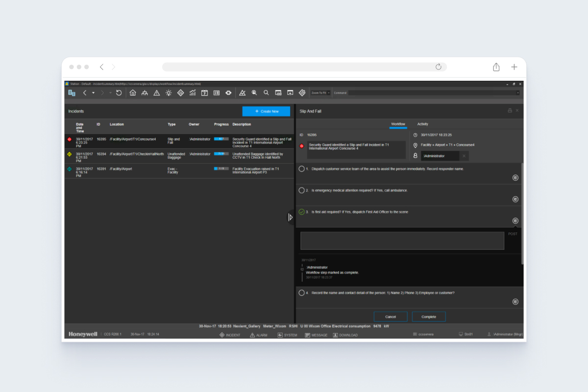Open alarm triangle icon in top toolbar
The width and height of the screenshot is (588, 392).
pos(157,93)
